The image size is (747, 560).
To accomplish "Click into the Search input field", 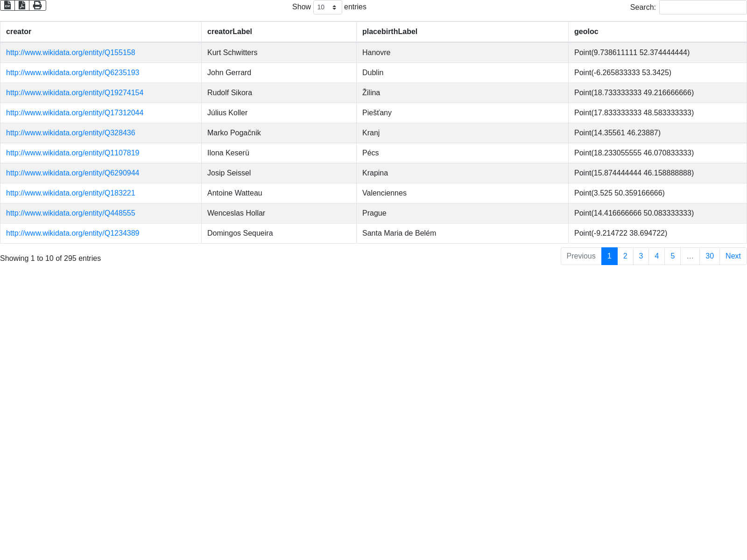I will (x=703, y=7).
